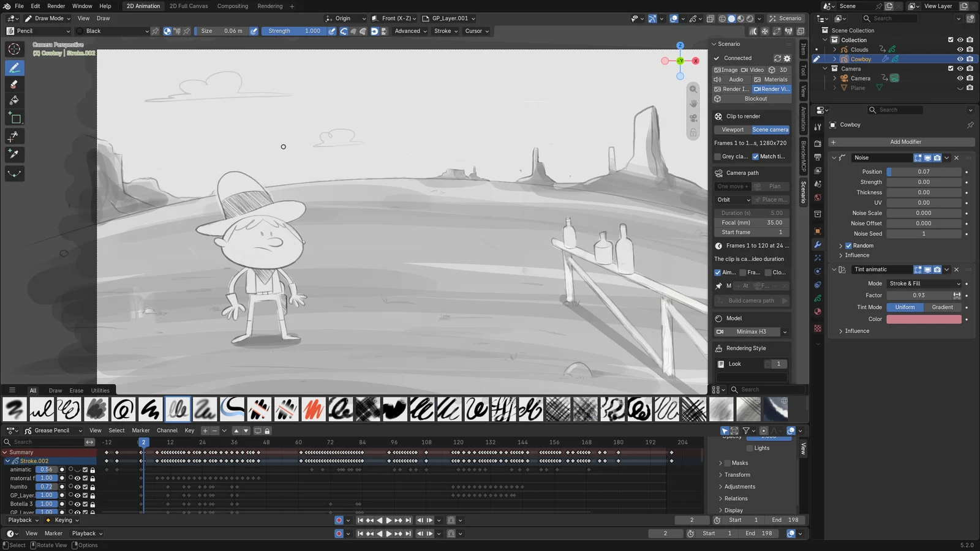The width and height of the screenshot is (980, 551).
Task: Open the Scenario vertical sidebar tab
Action: click(x=804, y=192)
